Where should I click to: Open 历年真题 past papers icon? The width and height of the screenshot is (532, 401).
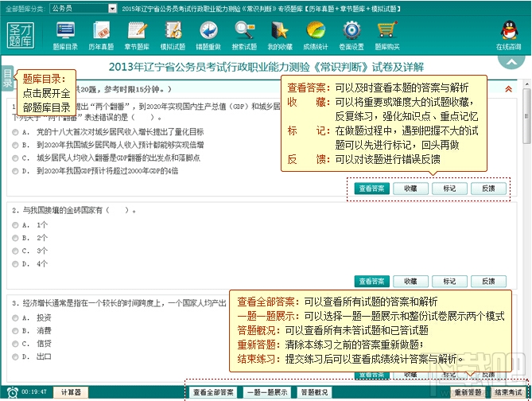pyautogui.click(x=101, y=35)
